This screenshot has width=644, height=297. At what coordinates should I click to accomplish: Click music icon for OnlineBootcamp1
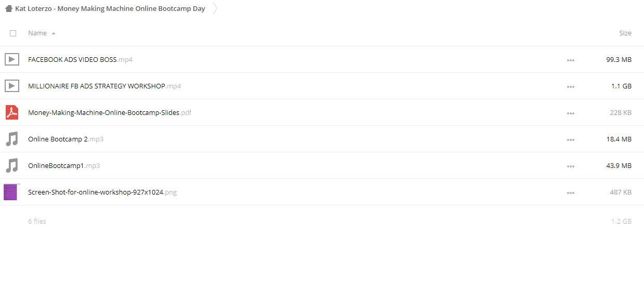coord(12,165)
